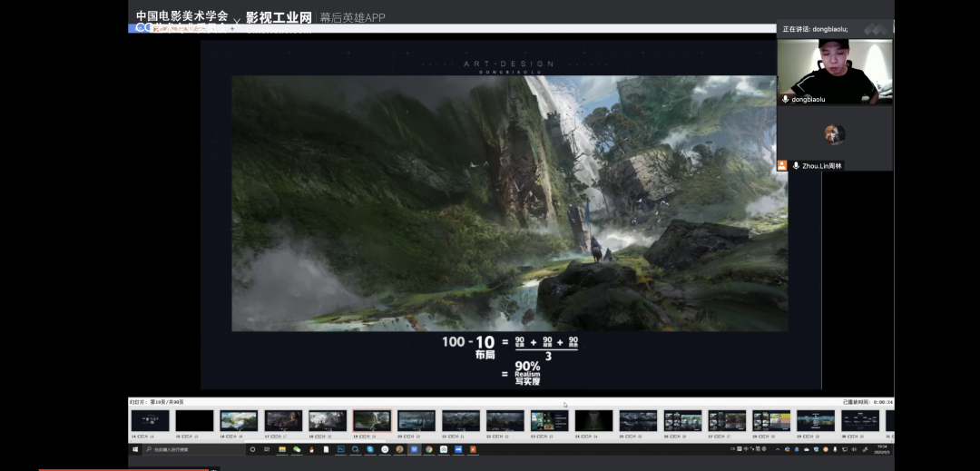Image resolution: width=980 pixels, height=471 pixels.
Task: Click dongbiaolu speaker video tile
Action: click(x=835, y=71)
